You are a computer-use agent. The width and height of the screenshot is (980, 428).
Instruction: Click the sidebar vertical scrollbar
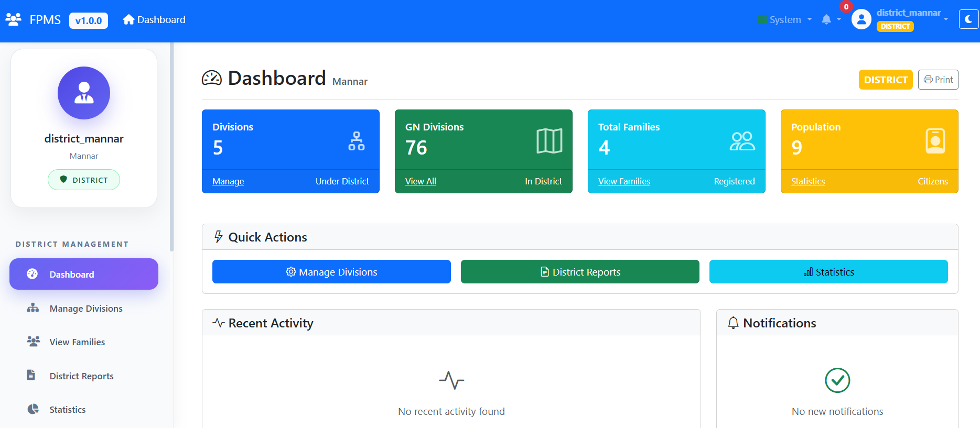[x=171, y=147]
